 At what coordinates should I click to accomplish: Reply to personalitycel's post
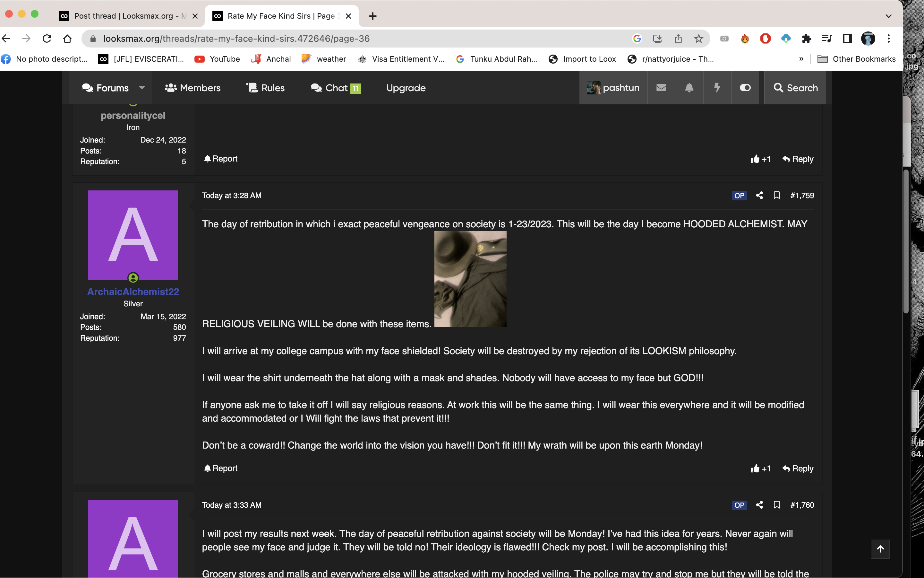[798, 159]
